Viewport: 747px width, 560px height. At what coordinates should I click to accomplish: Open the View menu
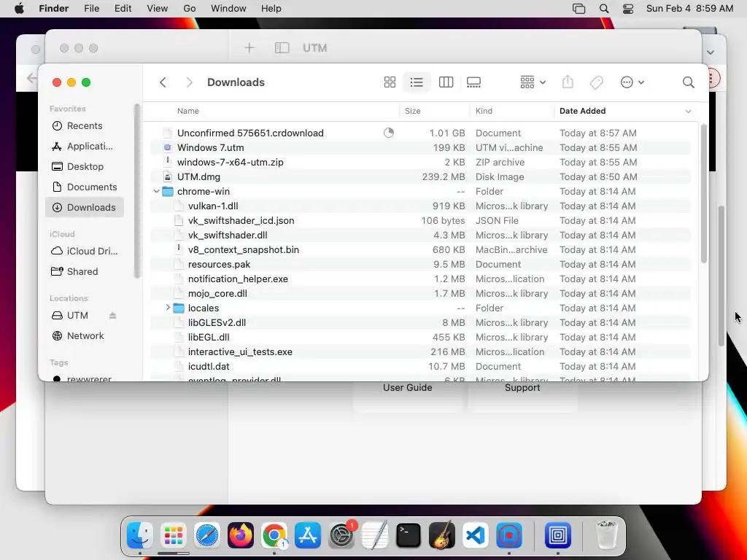(x=158, y=9)
